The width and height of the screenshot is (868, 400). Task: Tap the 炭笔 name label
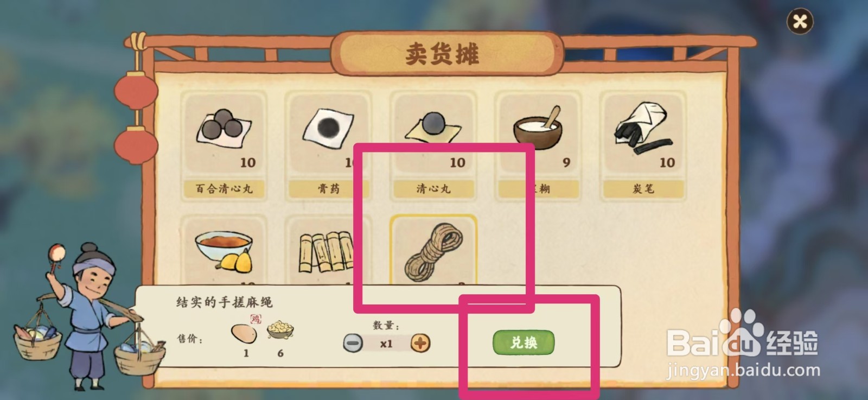643,189
